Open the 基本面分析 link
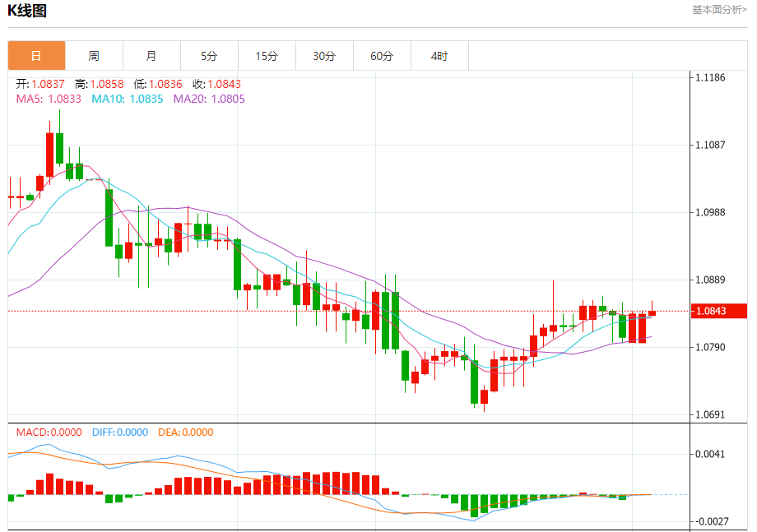The image size is (757, 532). [719, 10]
